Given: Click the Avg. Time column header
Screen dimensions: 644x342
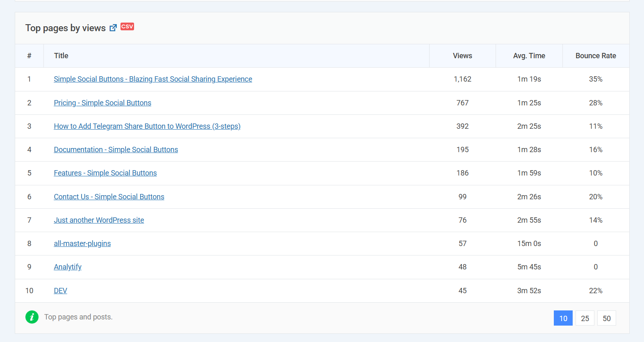Looking at the screenshot, I should (x=529, y=56).
